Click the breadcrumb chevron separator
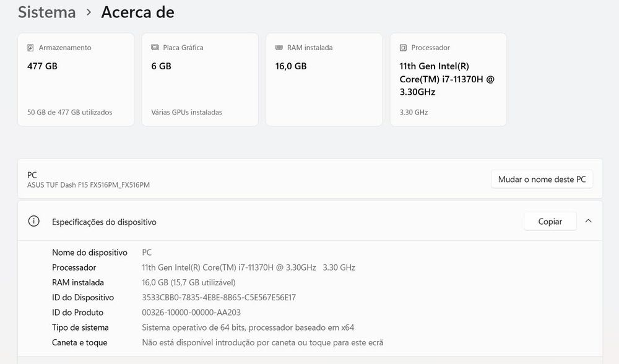619x364 pixels. (89, 12)
